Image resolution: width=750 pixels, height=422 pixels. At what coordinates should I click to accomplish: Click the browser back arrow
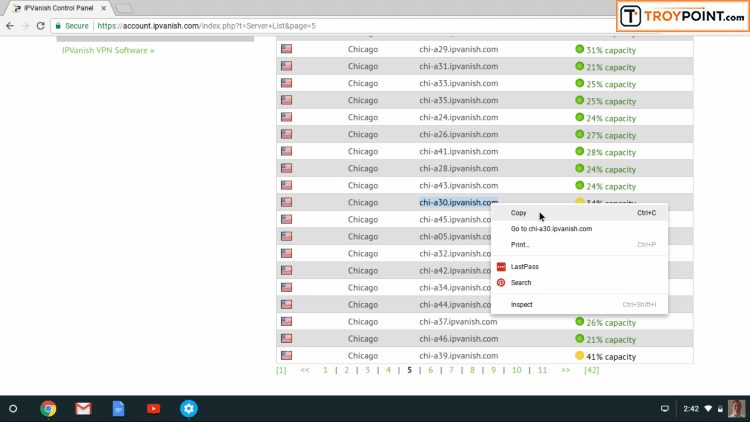[10, 26]
